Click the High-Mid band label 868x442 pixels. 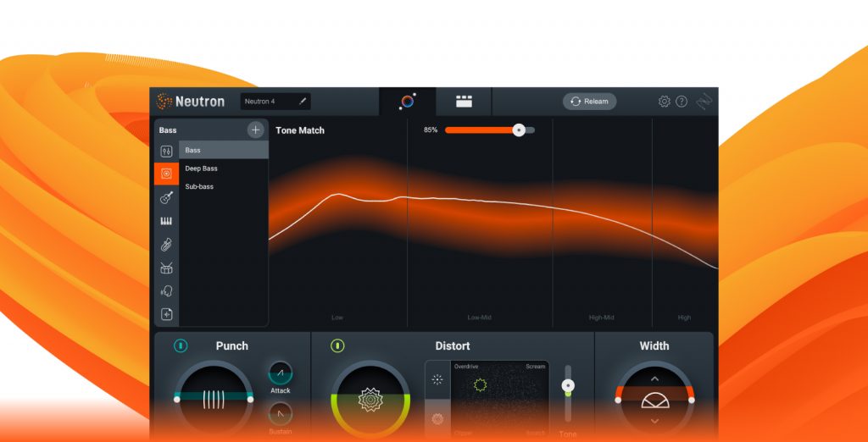[x=601, y=318]
